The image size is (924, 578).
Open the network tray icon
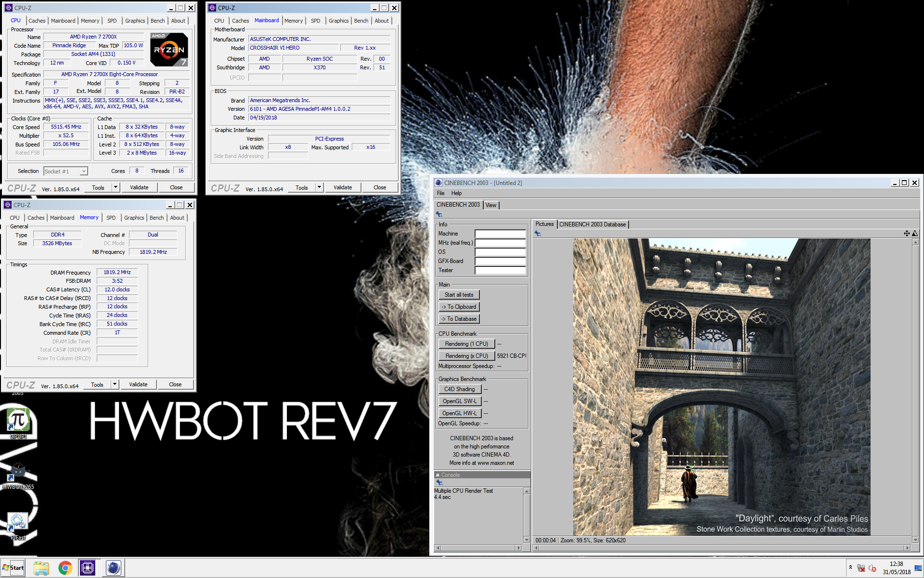coord(861,568)
